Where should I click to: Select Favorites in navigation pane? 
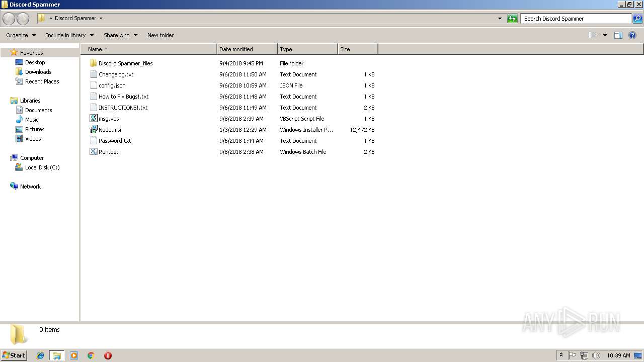(31, 53)
